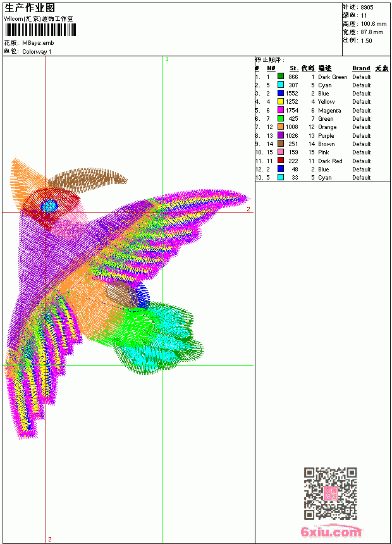The width and height of the screenshot is (392, 544).
Task: Open the 6xiu.com watermark link
Action: (x=331, y=531)
